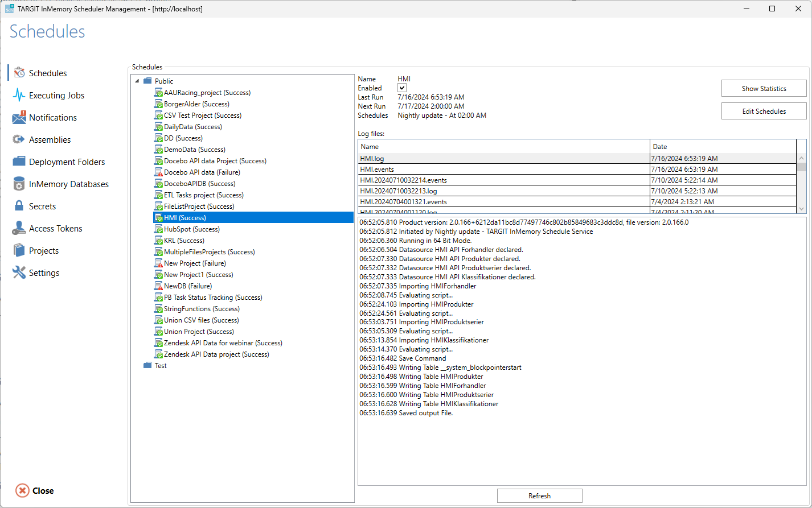Screen dimensions: 812x508
Task: Open Projects documents icon
Action: pos(19,250)
